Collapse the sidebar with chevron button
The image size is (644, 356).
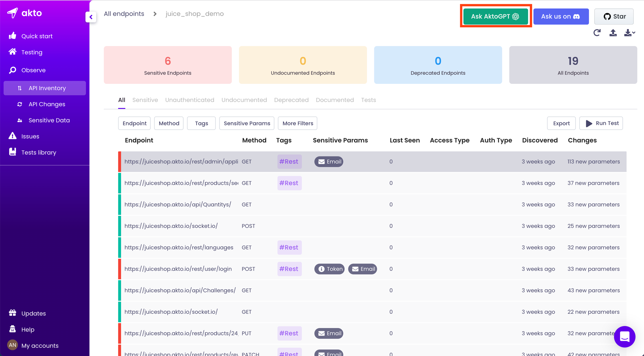pos(91,17)
